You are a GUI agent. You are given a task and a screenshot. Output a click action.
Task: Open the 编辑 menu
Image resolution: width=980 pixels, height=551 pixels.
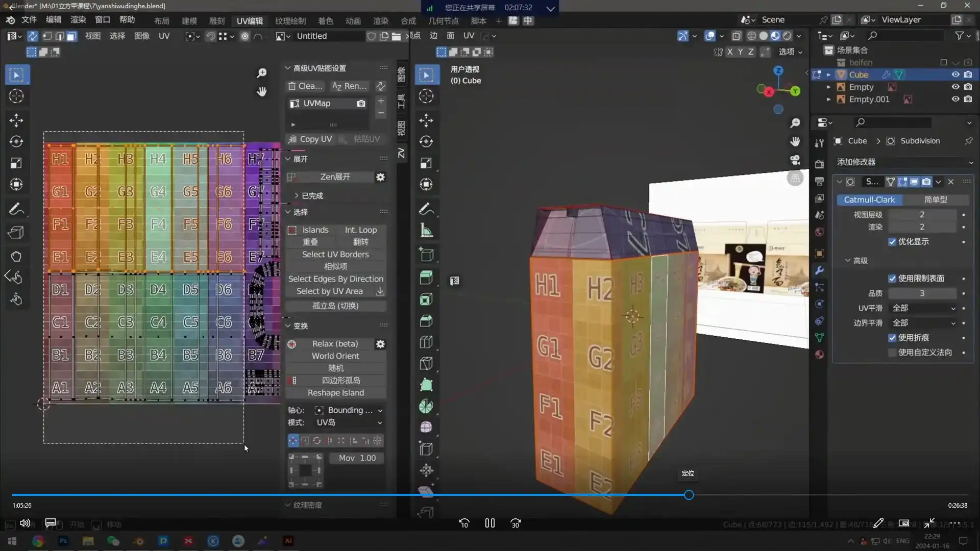pyautogui.click(x=53, y=19)
